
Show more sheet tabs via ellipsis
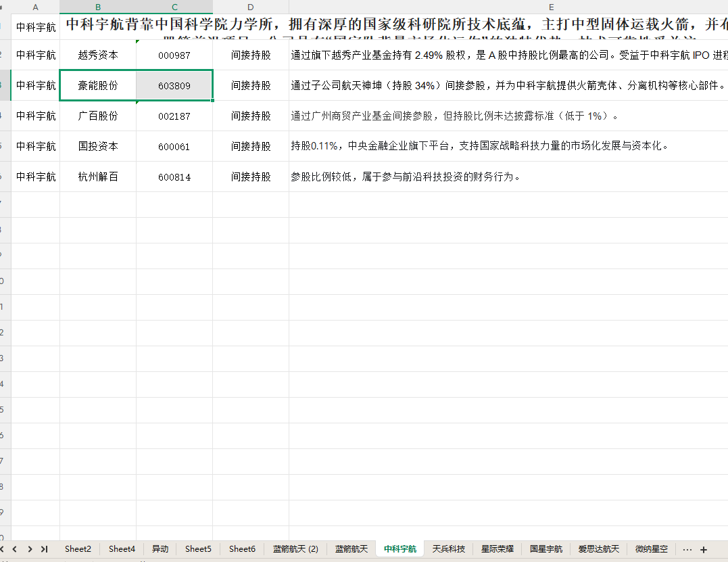[687, 549]
